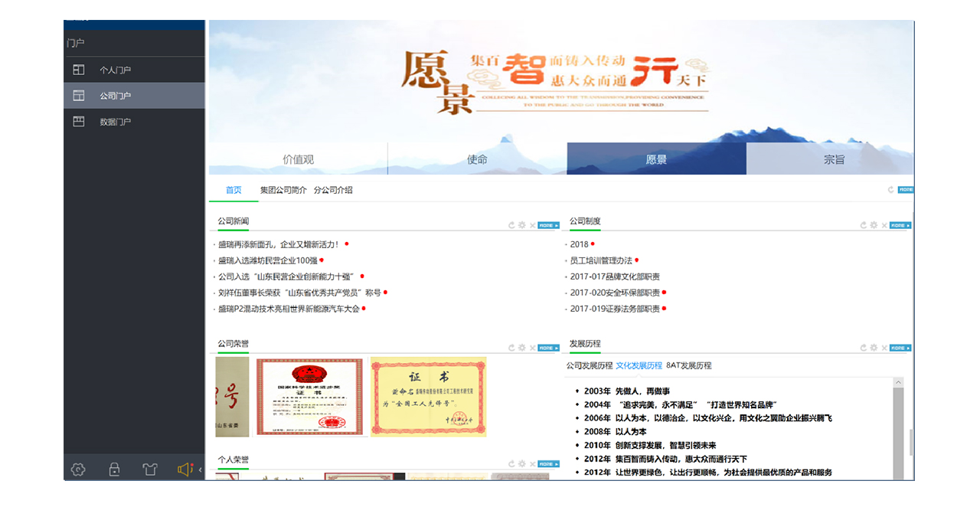Open settings gear of the 发展历程 panel
Image resolution: width=980 pixels, height=507 pixels.
point(874,348)
